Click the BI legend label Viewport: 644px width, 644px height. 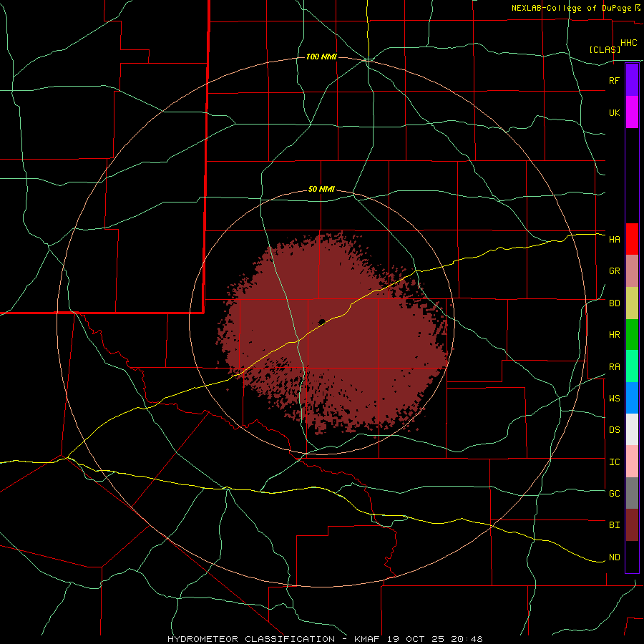tap(615, 525)
